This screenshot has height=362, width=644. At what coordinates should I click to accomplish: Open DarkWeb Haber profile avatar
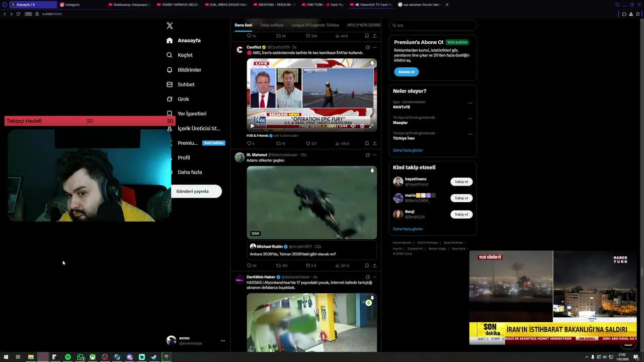tap(239, 280)
